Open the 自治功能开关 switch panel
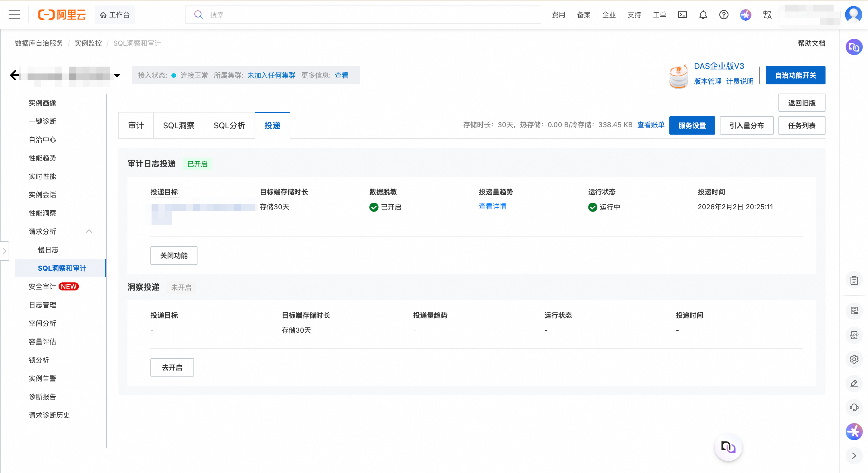Image resolution: width=868 pixels, height=473 pixels. click(x=795, y=75)
